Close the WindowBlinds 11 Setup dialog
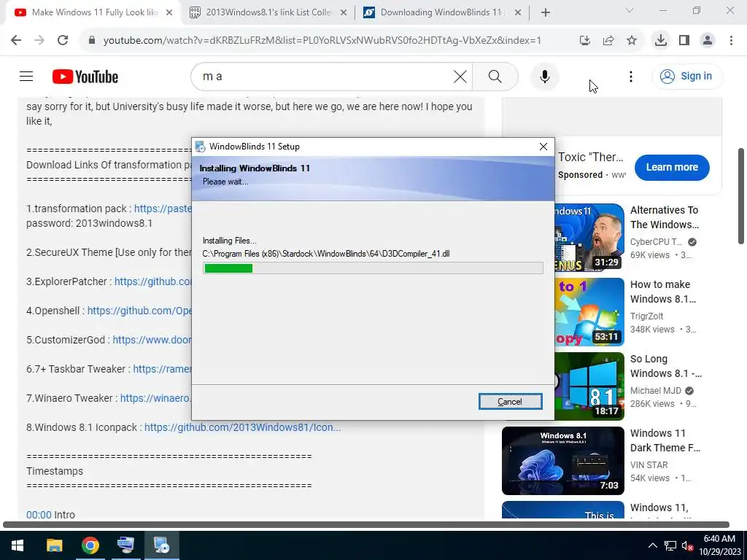Image resolution: width=747 pixels, height=560 pixels. click(543, 147)
